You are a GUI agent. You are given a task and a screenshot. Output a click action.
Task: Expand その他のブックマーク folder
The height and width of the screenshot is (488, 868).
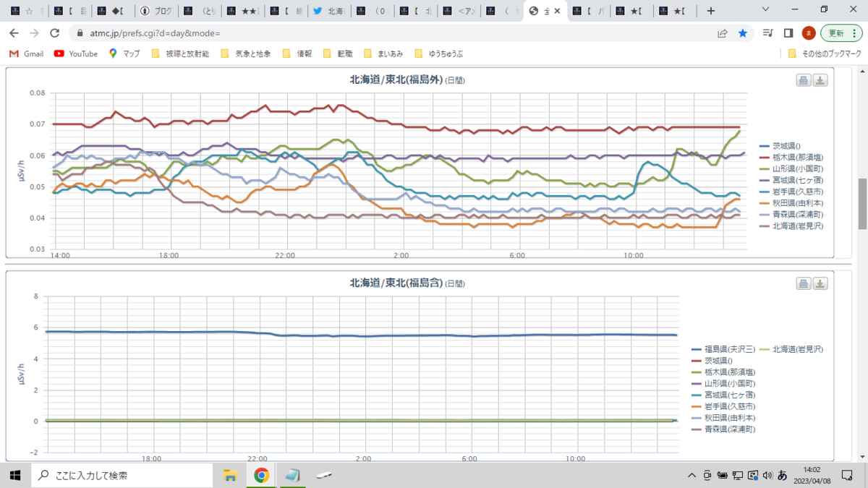coord(825,53)
